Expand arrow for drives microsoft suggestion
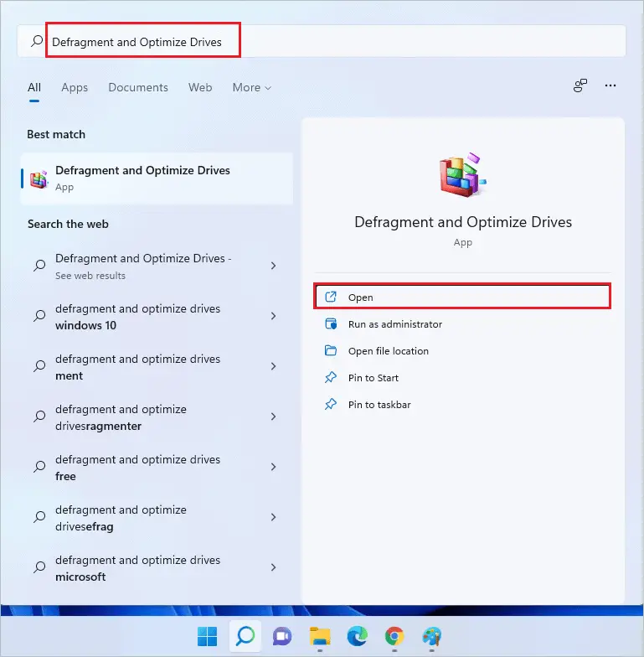644x657 pixels. point(273,567)
